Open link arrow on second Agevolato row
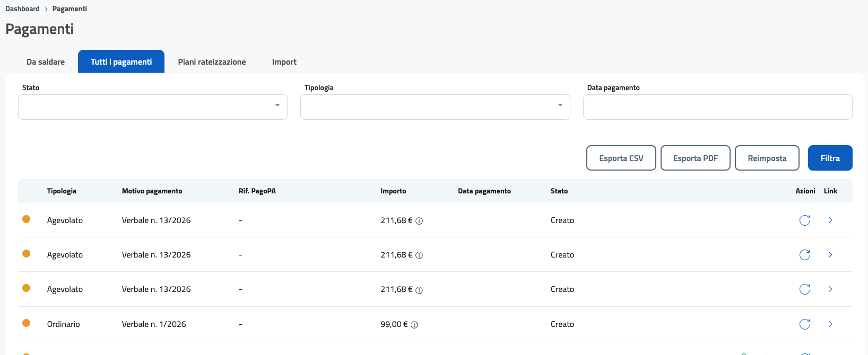868x355 pixels. click(830, 255)
